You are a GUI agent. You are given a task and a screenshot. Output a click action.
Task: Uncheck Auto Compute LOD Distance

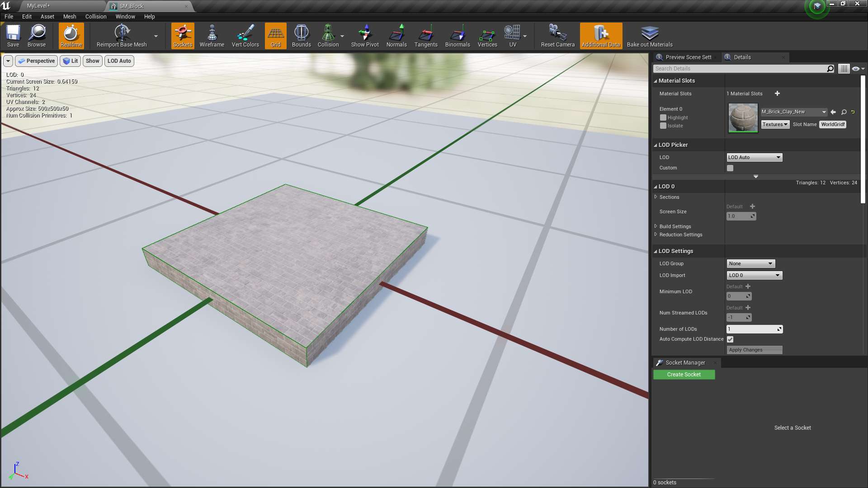(x=730, y=339)
